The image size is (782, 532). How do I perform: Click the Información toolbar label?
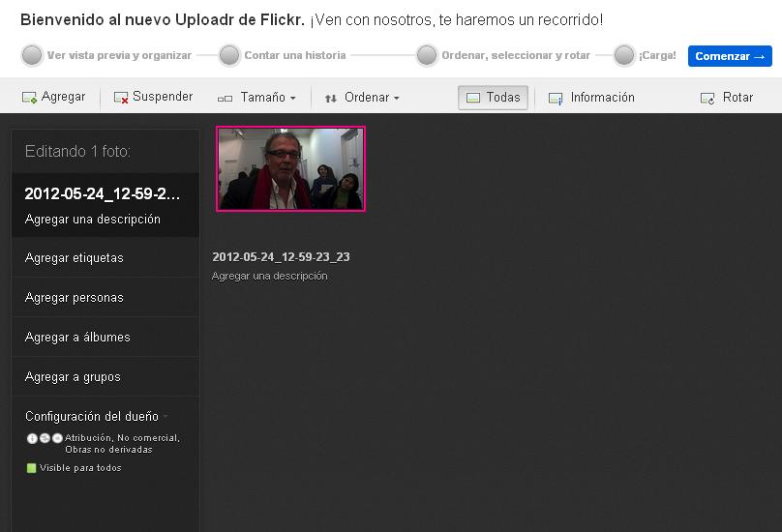point(602,98)
